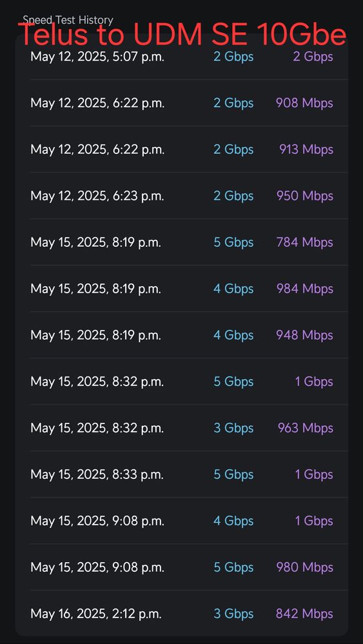Select the May 15, 8:33 p.m. test entry

tap(182, 474)
